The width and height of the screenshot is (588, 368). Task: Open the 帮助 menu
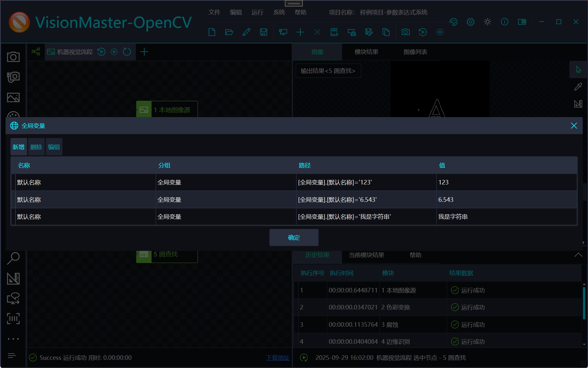pyautogui.click(x=301, y=12)
